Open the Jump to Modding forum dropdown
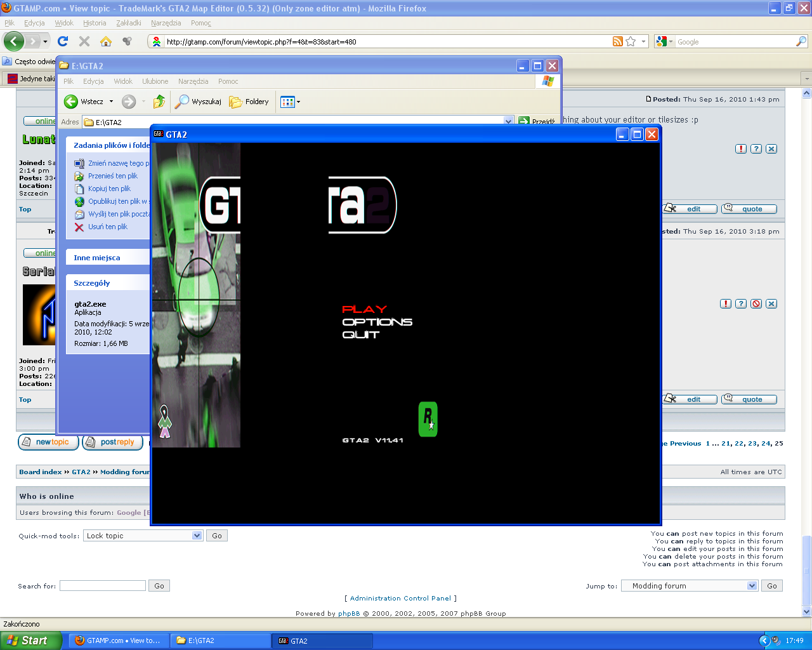 pos(752,586)
